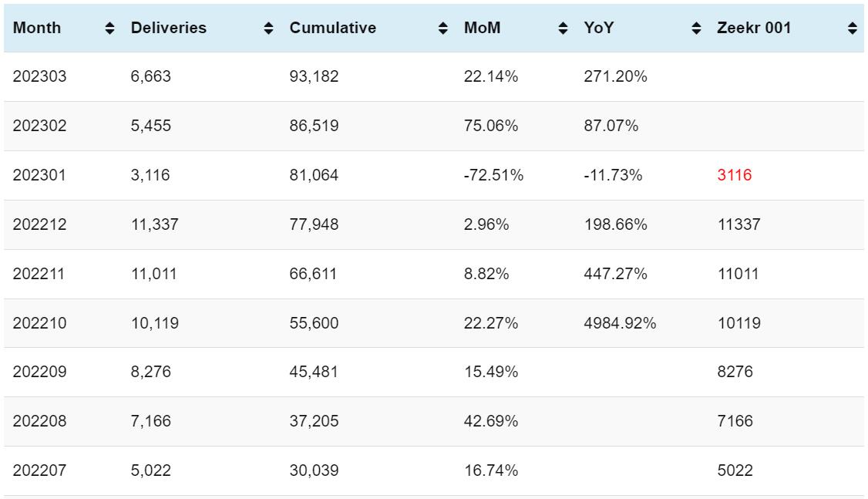Select the 202207 month cell
The image size is (868, 499).
[x=39, y=470]
